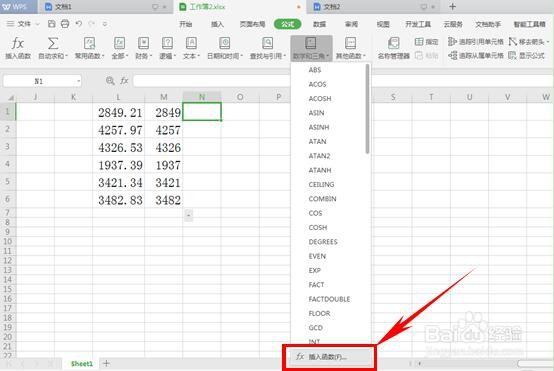
Task: Switch to the 数据 ribbon tab
Action: point(319,24)
